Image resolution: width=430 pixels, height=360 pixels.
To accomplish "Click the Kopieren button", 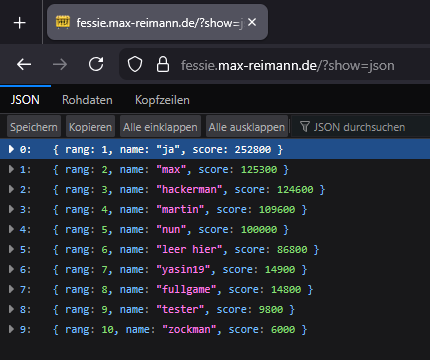I will point(90,127).
